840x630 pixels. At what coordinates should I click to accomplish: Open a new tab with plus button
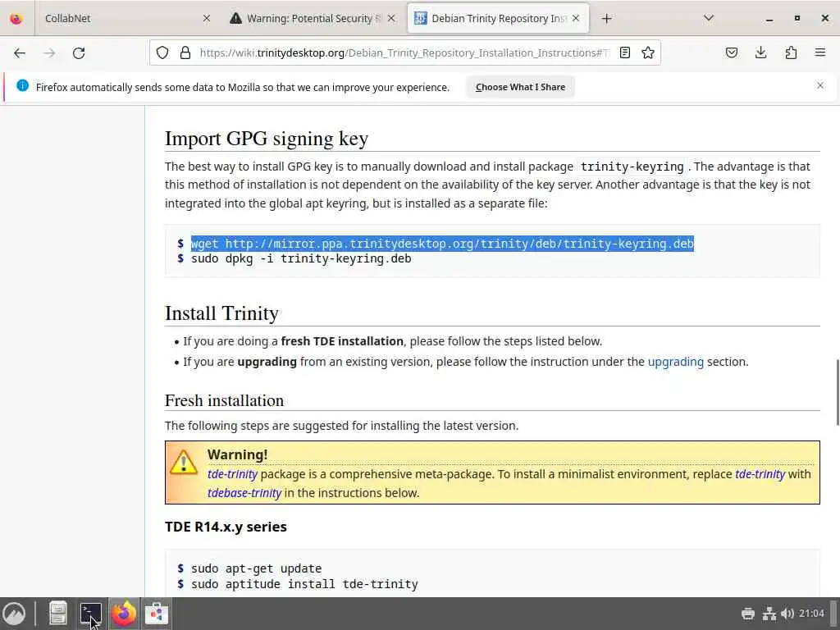click(606, 19)
